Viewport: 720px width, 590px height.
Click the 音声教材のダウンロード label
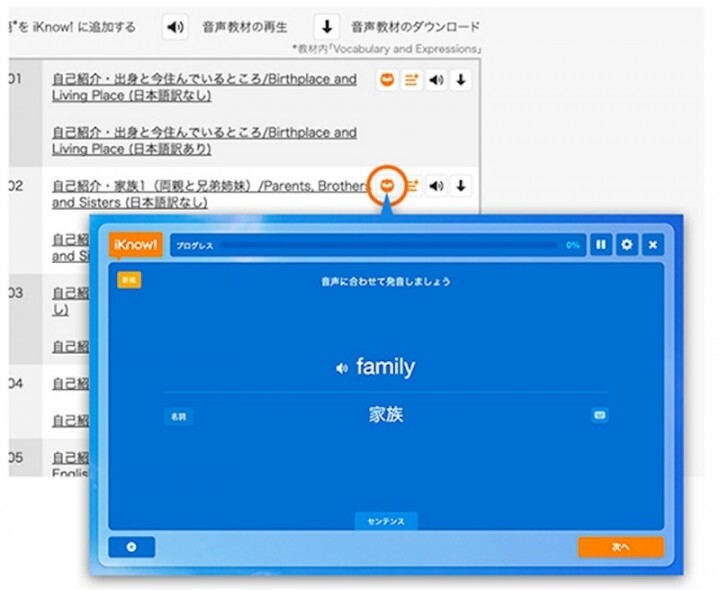(x=416, y=27)
